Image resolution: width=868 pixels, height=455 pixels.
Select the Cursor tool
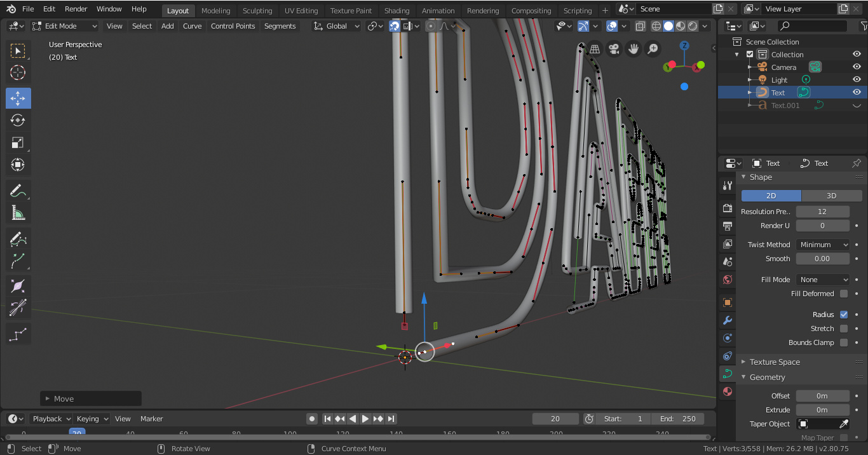18,73
